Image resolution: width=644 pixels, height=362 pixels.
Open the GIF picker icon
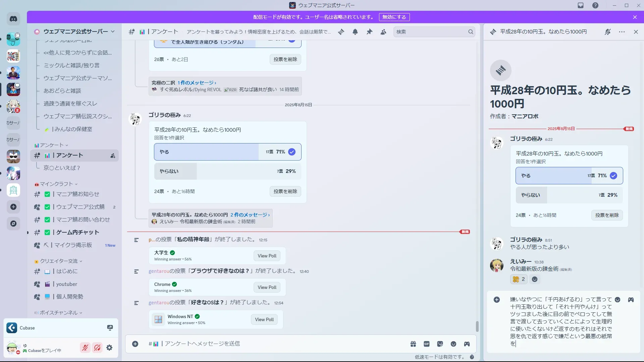click(427, 344)
